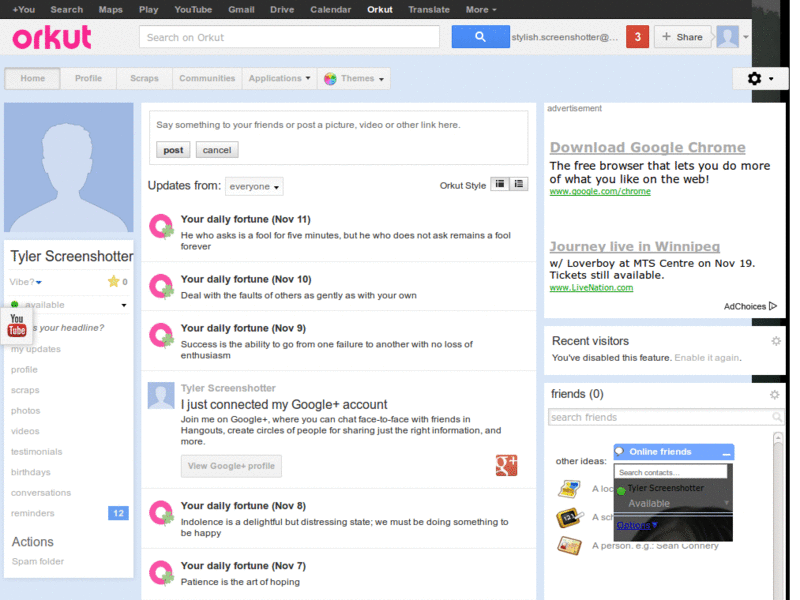Image resolution: width=800 pixels, height=600 pixels.
Task: Click the status update text box
Action: 339,125
